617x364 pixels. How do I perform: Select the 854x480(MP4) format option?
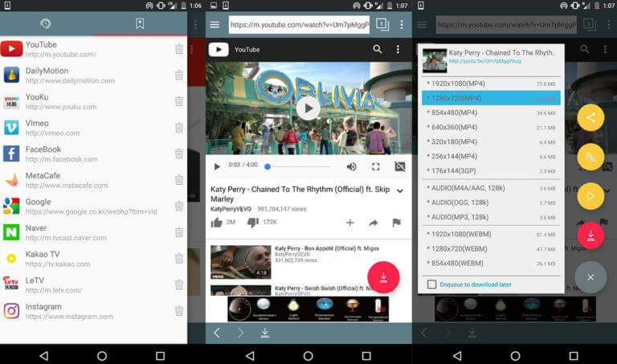click(x=452, y=112)
